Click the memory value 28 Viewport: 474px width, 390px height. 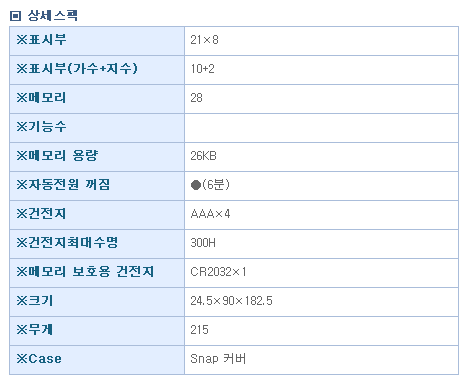(196, 98)
